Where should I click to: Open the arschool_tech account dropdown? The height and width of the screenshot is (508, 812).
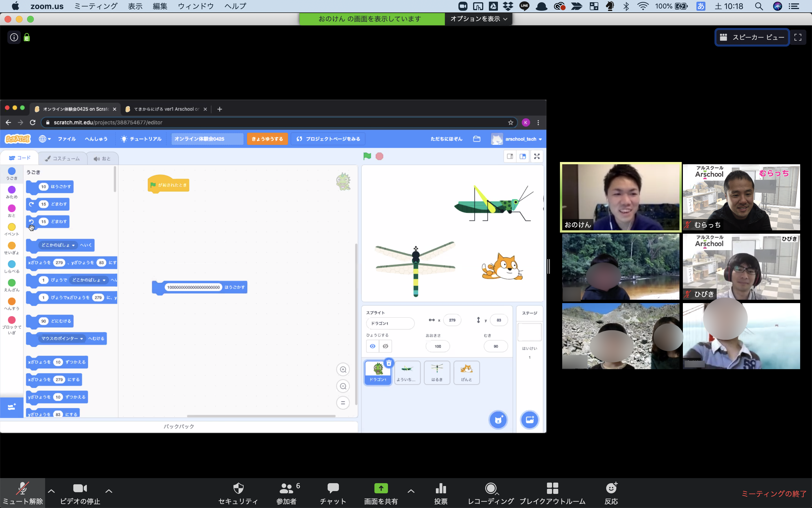pyautogui.click(x=517, y=139)
